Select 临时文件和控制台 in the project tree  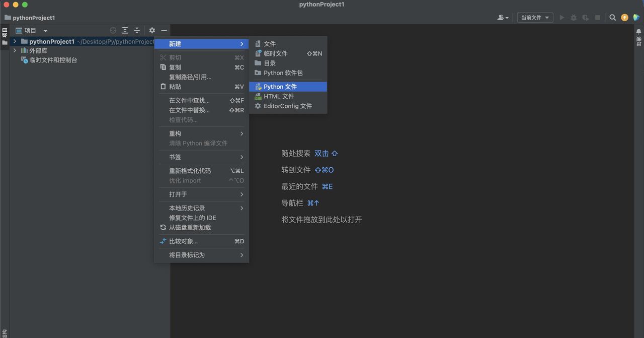pos(53,59)
